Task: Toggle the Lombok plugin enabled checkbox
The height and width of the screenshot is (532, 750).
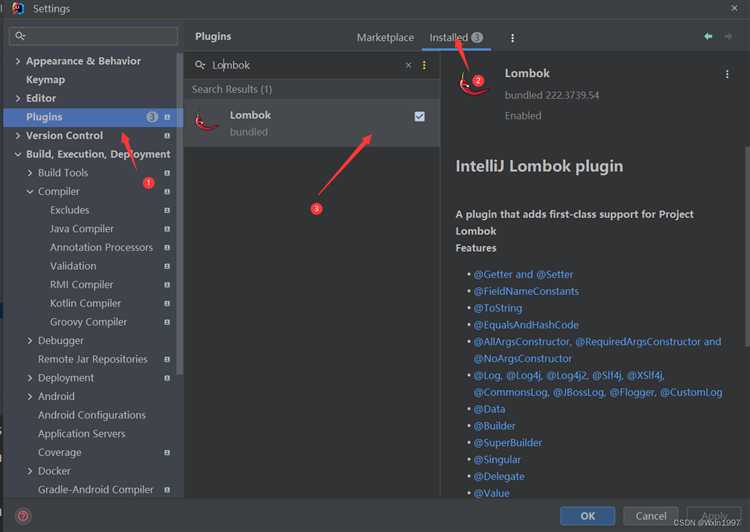Action: tap(419, 116)
